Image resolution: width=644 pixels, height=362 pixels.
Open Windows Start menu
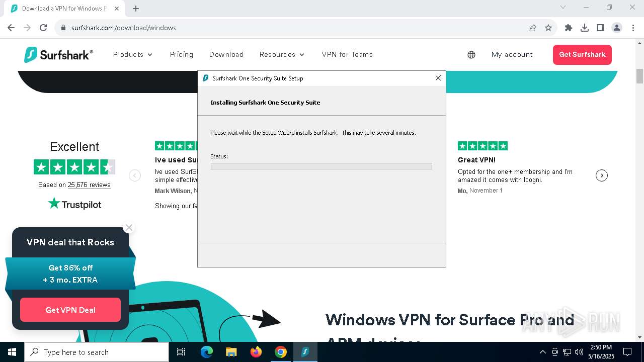12,352
